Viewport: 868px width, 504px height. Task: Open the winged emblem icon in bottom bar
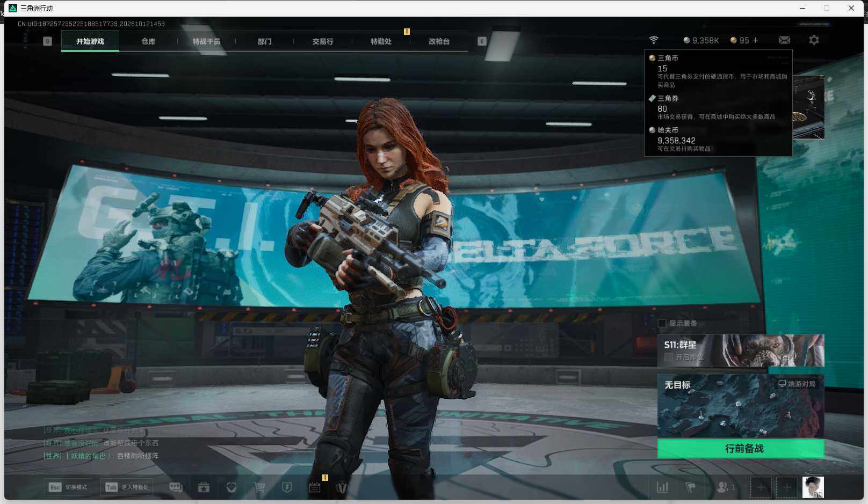(x=342, y=487)
